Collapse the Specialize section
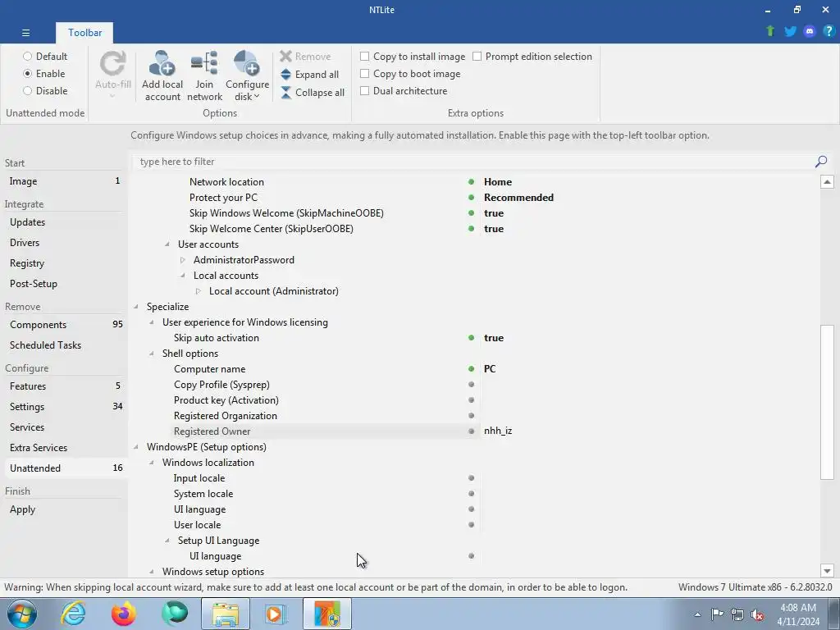Screen dimensions: 840x630 tap(136, 307)
